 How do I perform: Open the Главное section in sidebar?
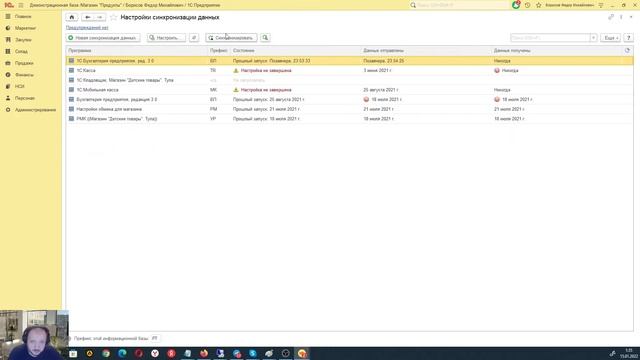click(23, 16)
